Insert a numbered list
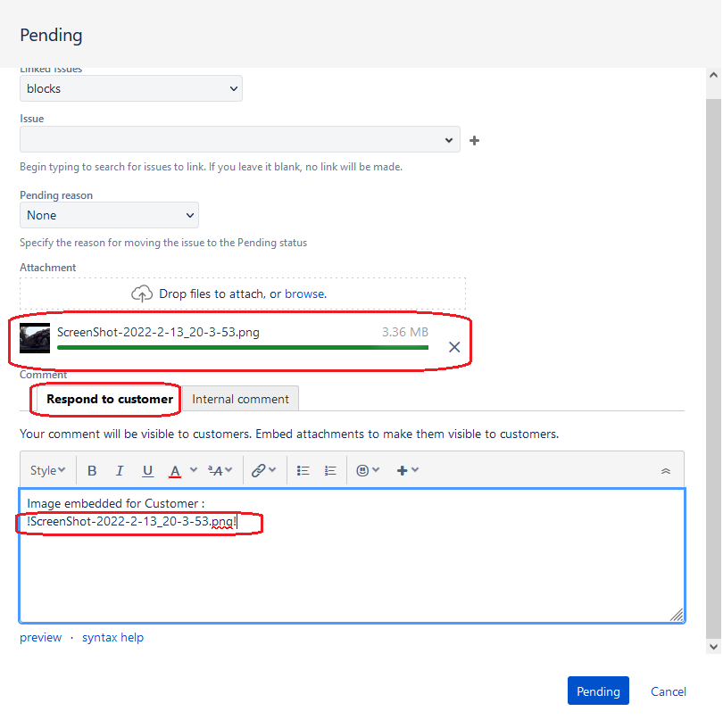 point(330,471)
